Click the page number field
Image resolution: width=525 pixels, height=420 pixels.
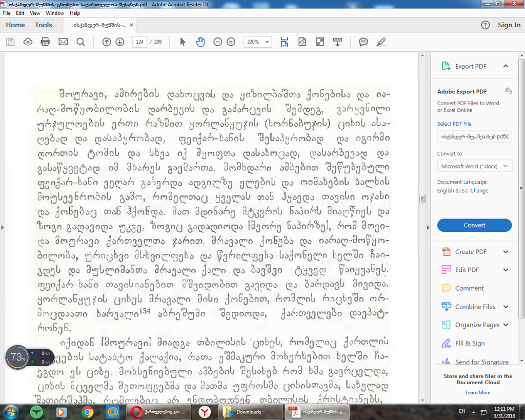coord(139,42)
